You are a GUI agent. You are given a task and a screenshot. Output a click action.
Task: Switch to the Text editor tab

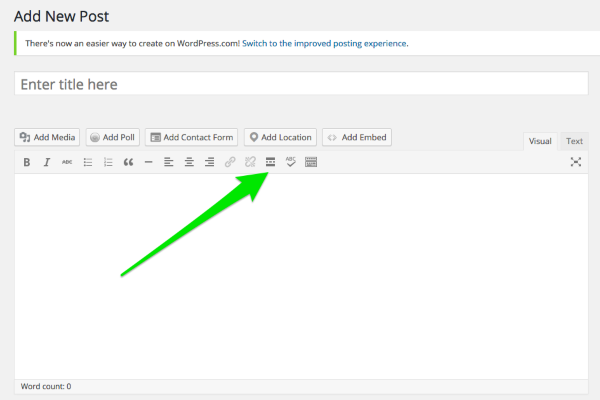(574, 142)
